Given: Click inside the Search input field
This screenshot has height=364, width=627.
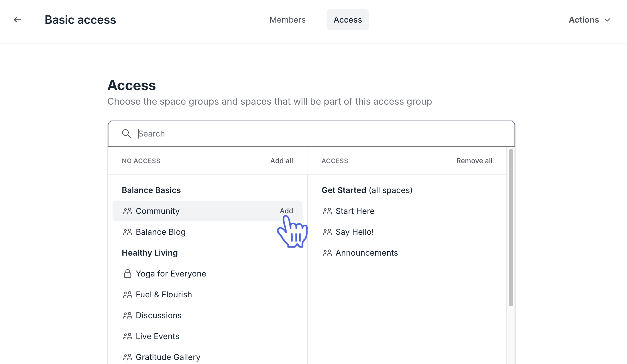Looking at the screenshot, I should pos(261,134).
